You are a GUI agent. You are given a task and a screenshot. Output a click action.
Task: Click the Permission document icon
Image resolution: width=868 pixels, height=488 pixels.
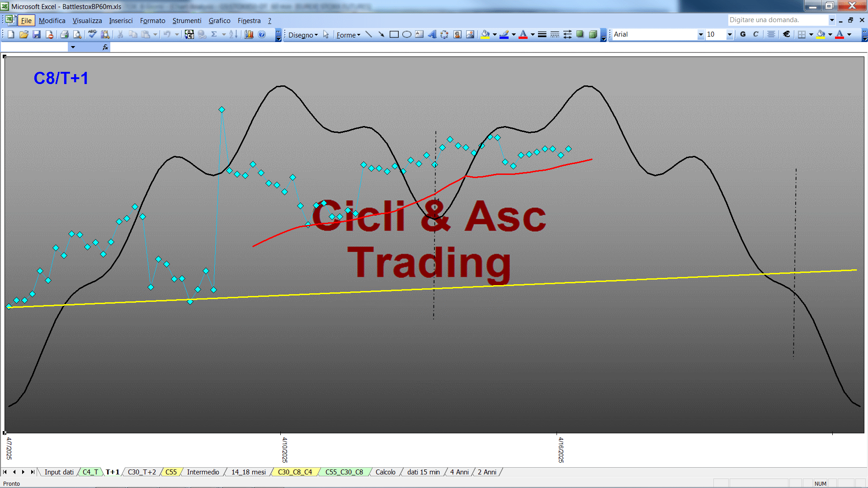pyautogui.click(x=49, y=34)
